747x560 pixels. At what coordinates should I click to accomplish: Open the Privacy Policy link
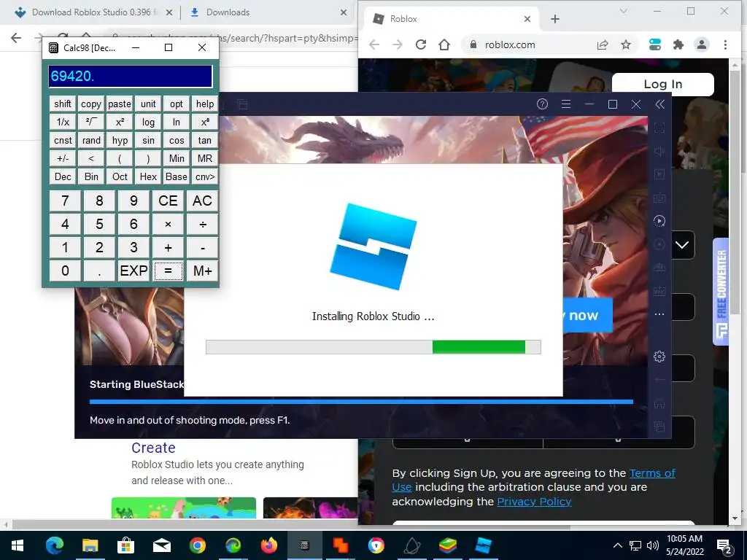[x=534, y=502]
